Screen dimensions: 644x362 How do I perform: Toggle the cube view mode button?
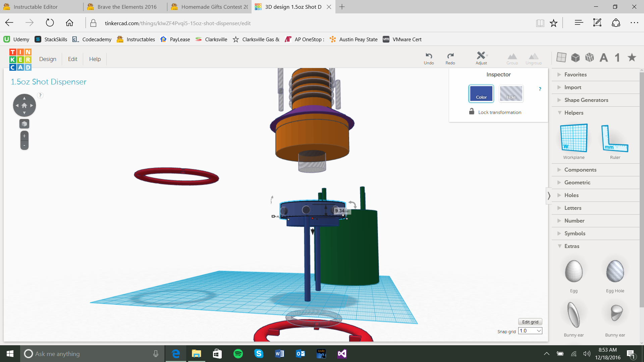pyautogui.click(x=24, y=124)
